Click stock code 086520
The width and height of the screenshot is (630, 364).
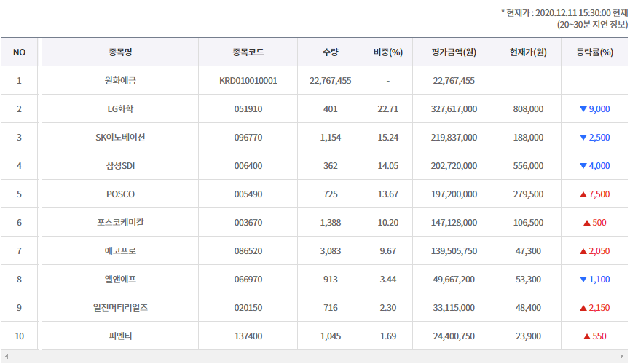pos(248,251)
